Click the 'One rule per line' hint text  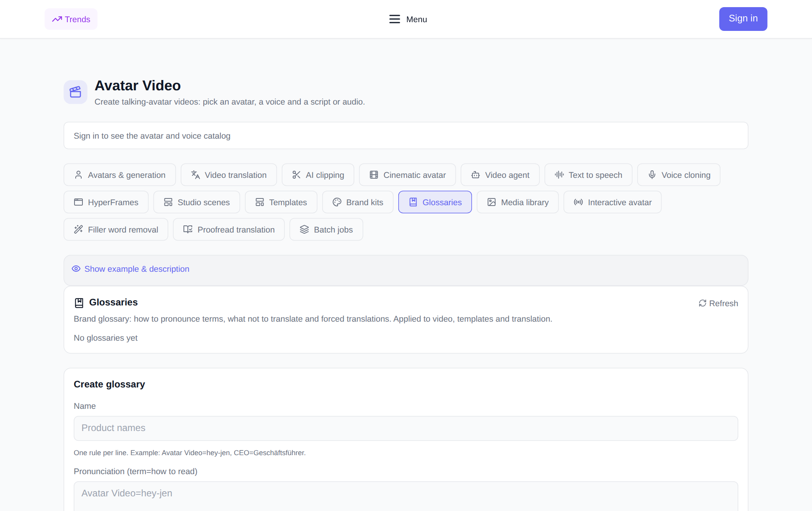click(190, 453)
